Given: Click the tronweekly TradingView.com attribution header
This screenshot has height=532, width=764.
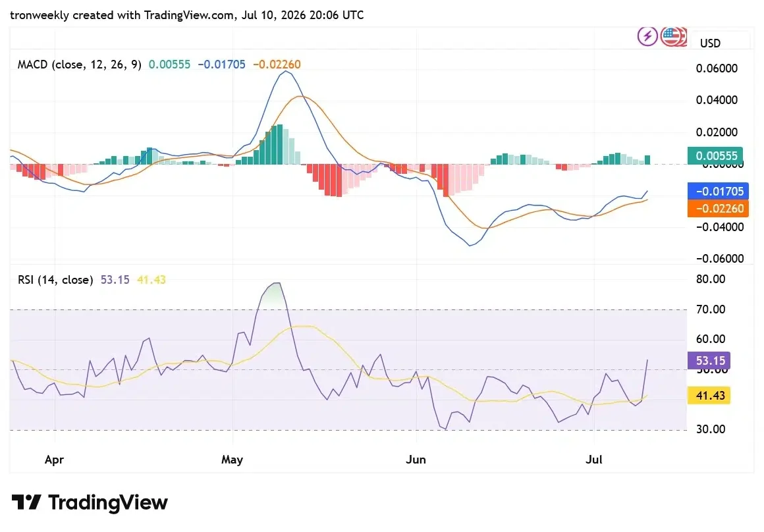Looking at the screenshot, I should pyautogui.click(x=186, y=15).
